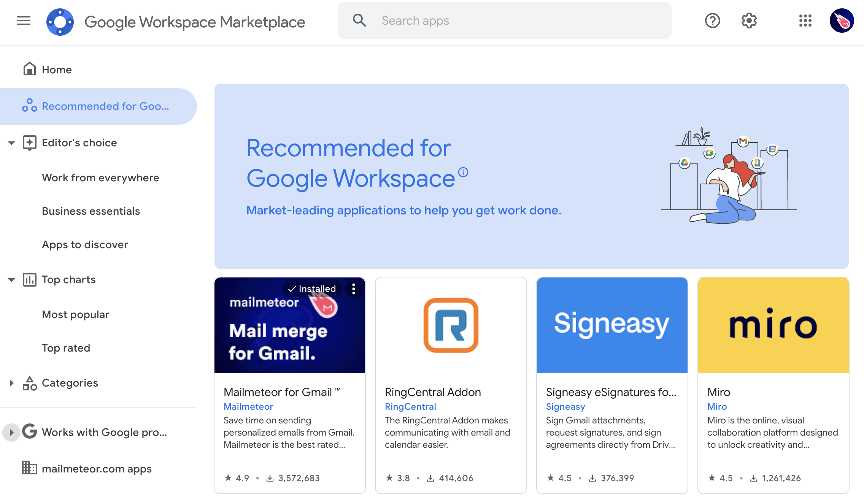Screen dimensions: 864x504
Task: Open the Signeasy banner thumbnail
Action: point(612,325)
